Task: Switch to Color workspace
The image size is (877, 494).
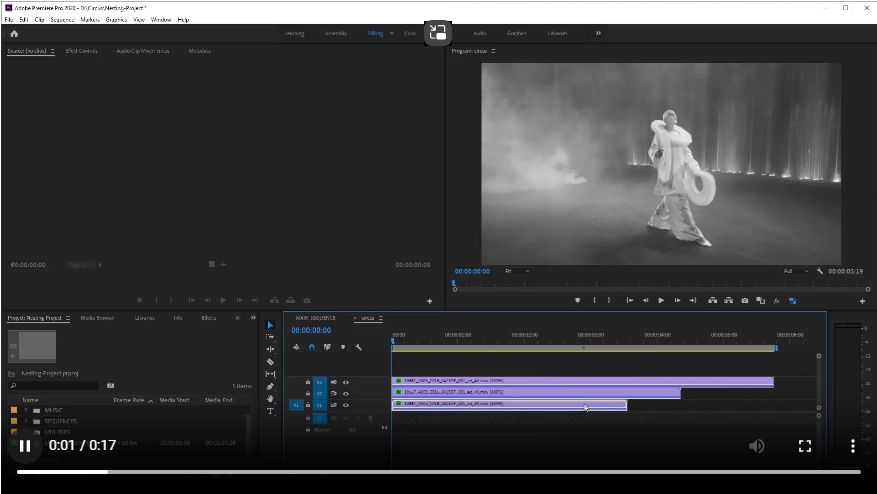Action: (410, 33)
